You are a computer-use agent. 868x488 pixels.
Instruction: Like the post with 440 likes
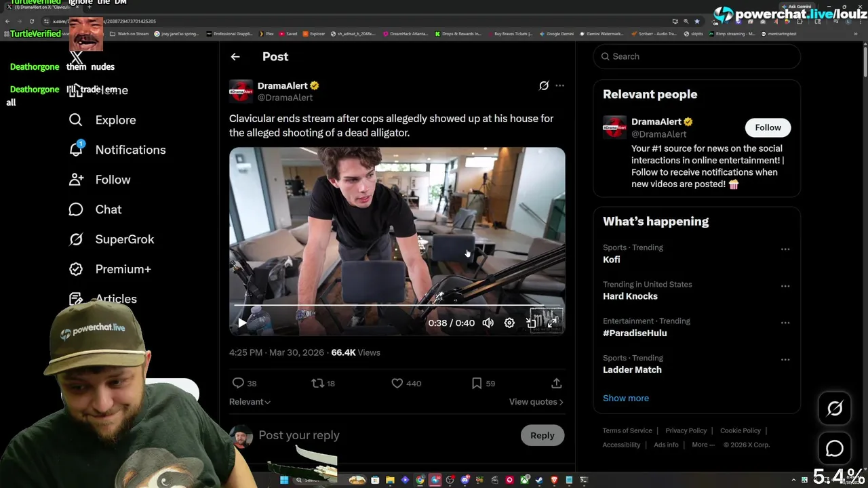click(397, 384)
